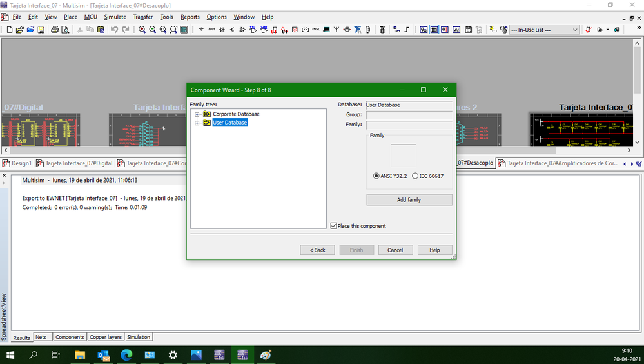
Task: Click the Family symbol preview box
Action: (404, 156)
